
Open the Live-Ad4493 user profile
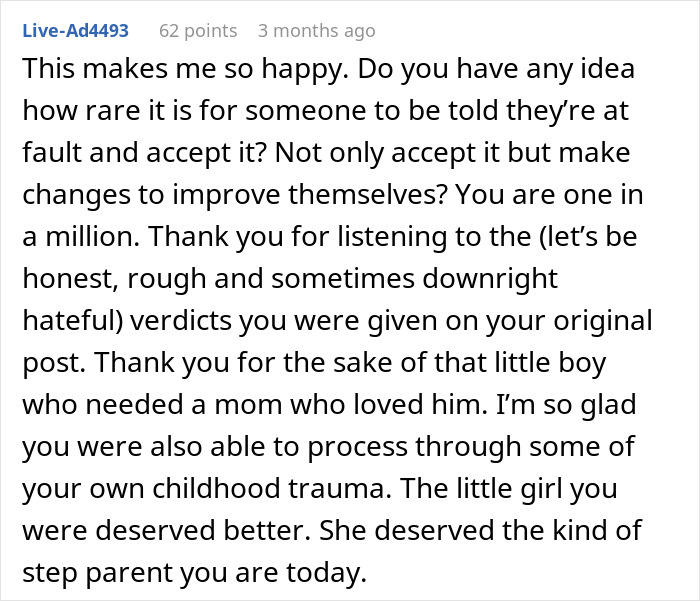75,31
